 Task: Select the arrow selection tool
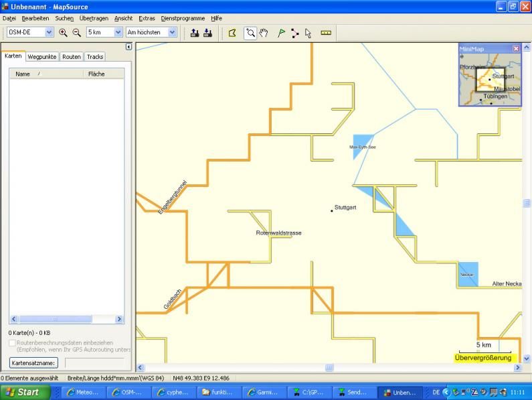pyautogui.click(x=308, y=33)
